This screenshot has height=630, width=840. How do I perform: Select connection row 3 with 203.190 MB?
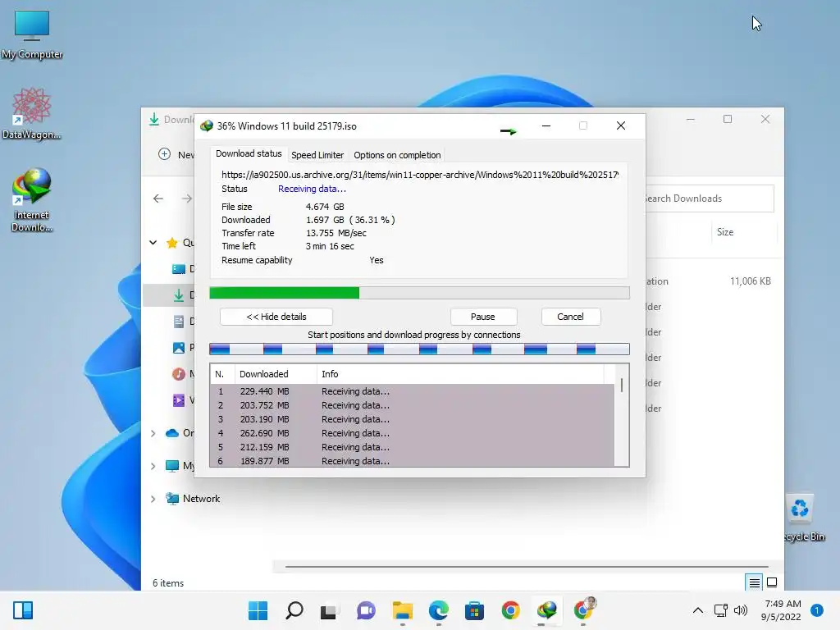point(412,419)
